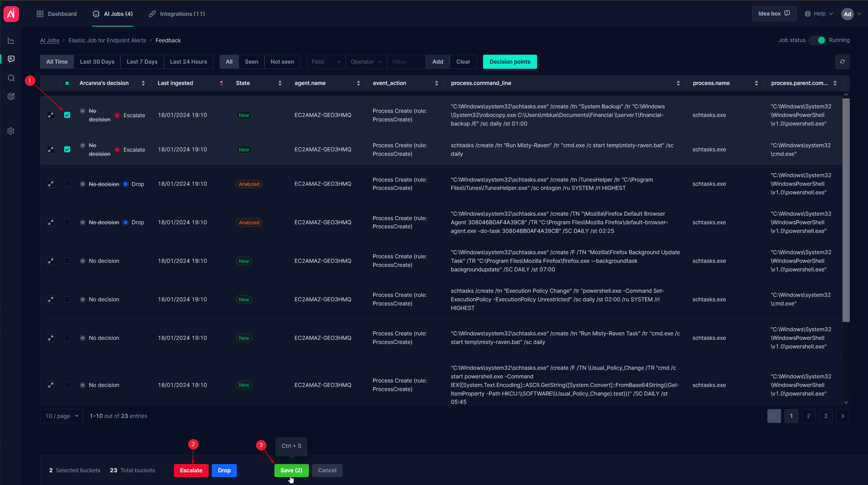Open the Field filter dropdown
The image size is (868, 485).
(326, 62)
